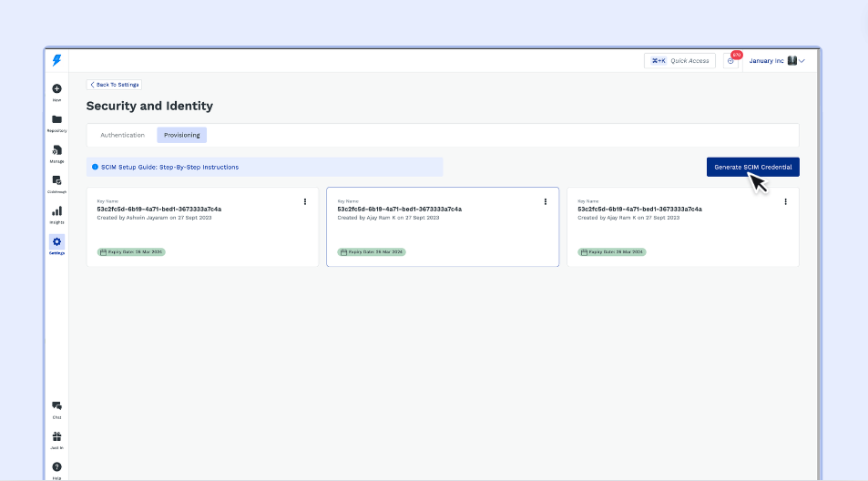The width and height of the screenshot is (868, 481).
Task: Click Generate SCIM Credential button
Action: pyautogui.click(x=752, y=167)
